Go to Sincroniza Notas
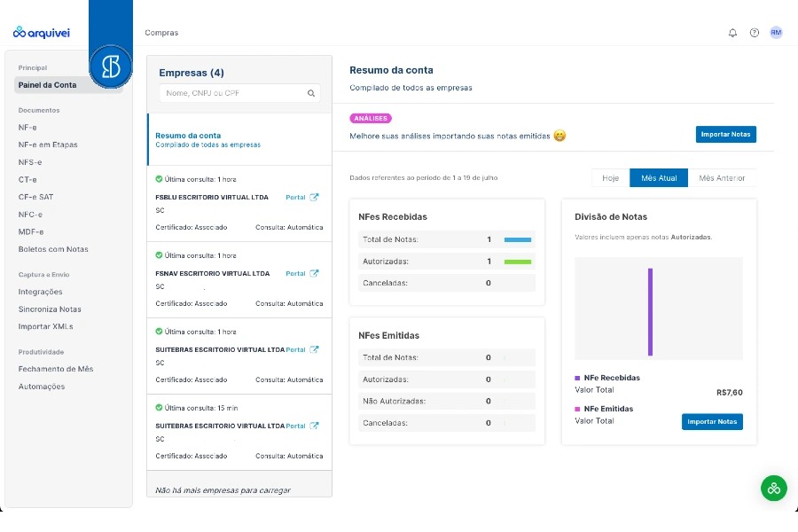This screenshot has height=532, width=798. (50, 309)
